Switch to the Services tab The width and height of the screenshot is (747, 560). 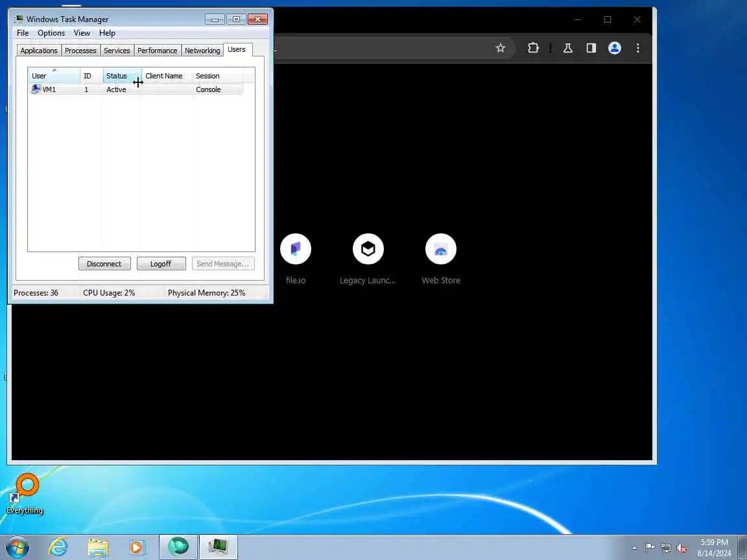[x=117, y=51]
